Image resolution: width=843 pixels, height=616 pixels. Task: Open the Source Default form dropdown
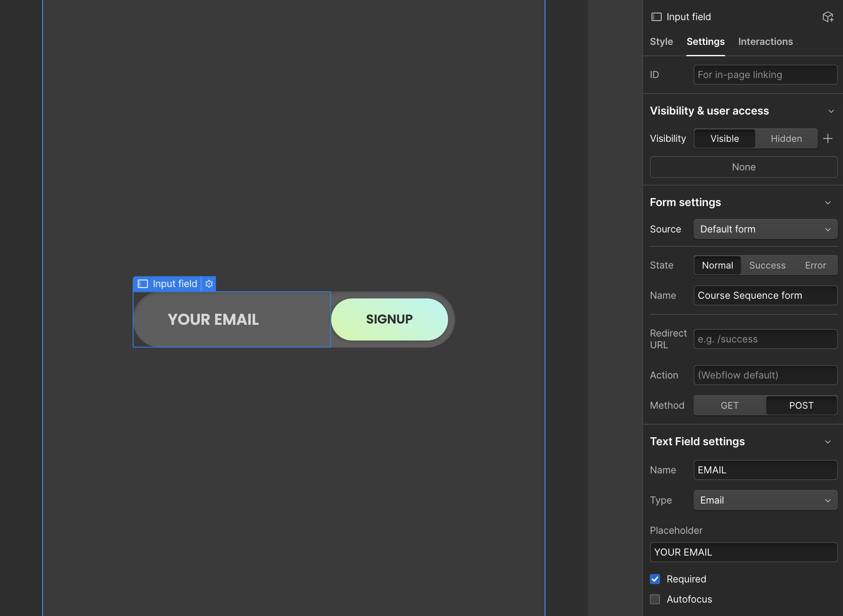tap(765, 229)
